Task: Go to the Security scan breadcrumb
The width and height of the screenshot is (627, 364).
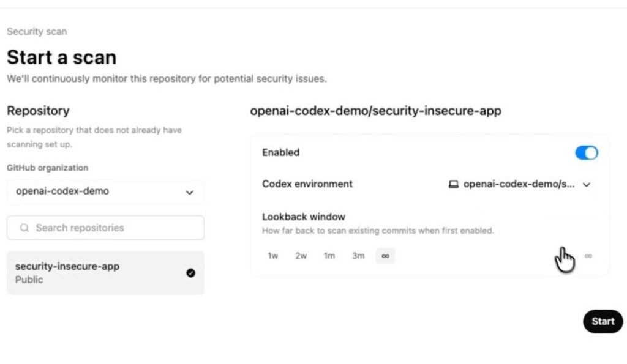Action: point(37,31)
